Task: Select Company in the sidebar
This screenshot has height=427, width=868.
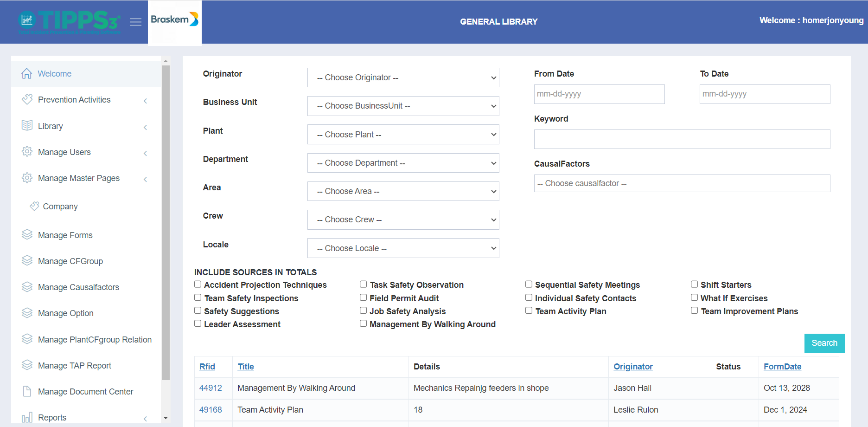Action: [60, 207]
